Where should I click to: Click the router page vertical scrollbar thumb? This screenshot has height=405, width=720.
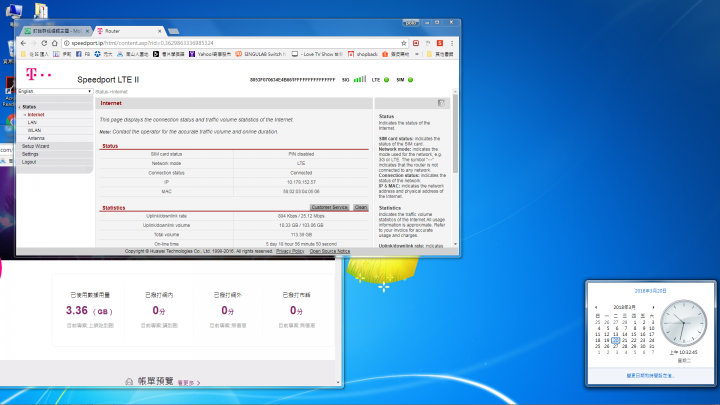click(x=456, y=134)
